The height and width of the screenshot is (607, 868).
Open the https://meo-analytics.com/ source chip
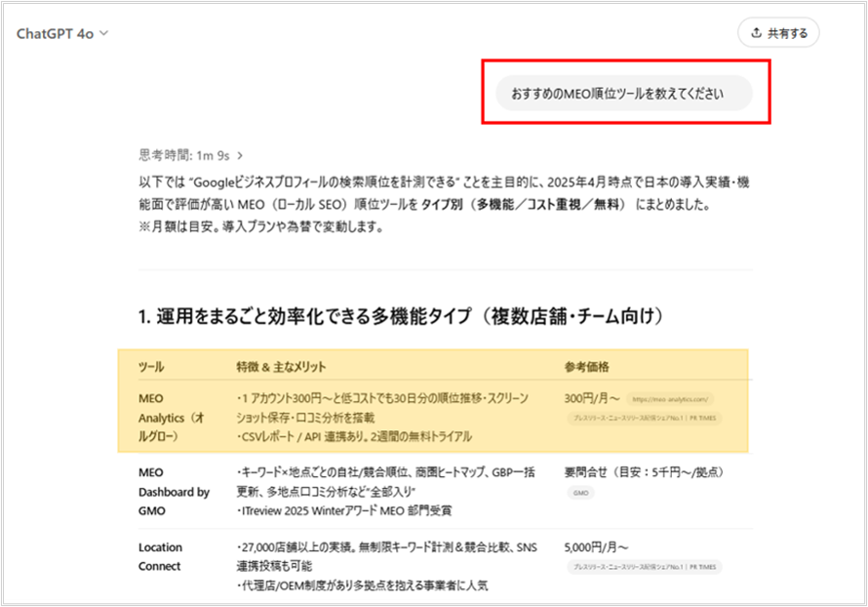point(670,399)
